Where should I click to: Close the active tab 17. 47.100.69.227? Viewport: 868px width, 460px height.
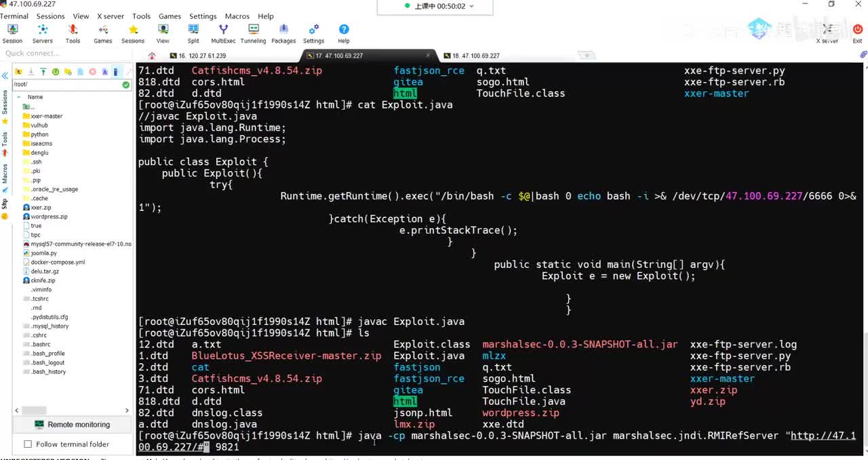click(428, 56)
